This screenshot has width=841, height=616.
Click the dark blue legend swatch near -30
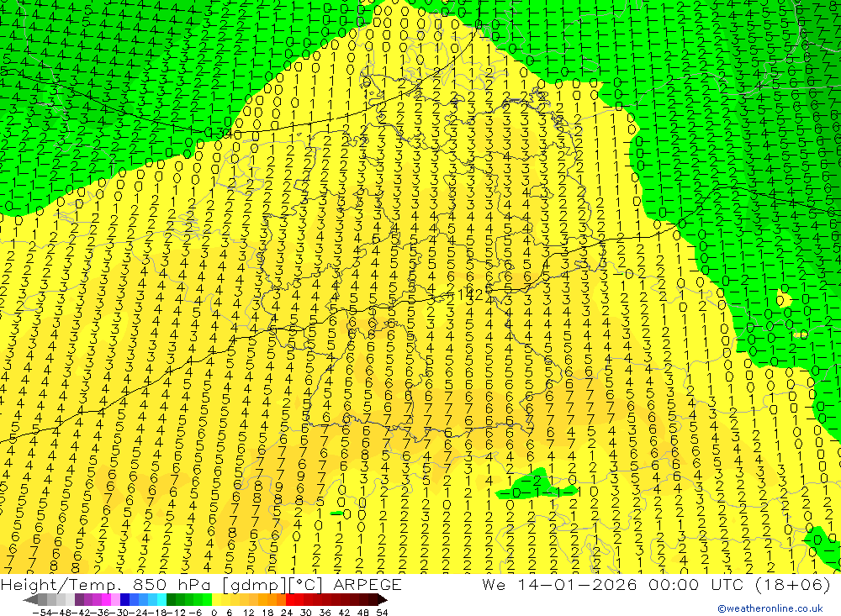point(124,600)
